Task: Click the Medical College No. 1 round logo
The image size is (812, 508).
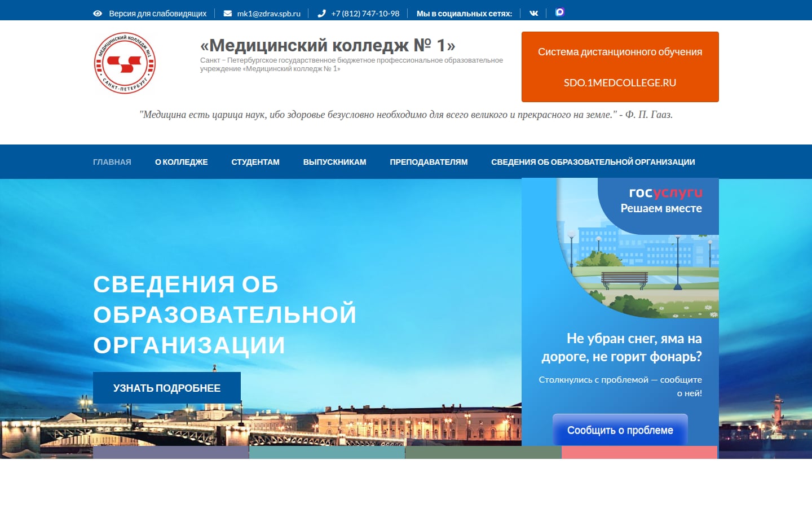Action: (125, 63)
